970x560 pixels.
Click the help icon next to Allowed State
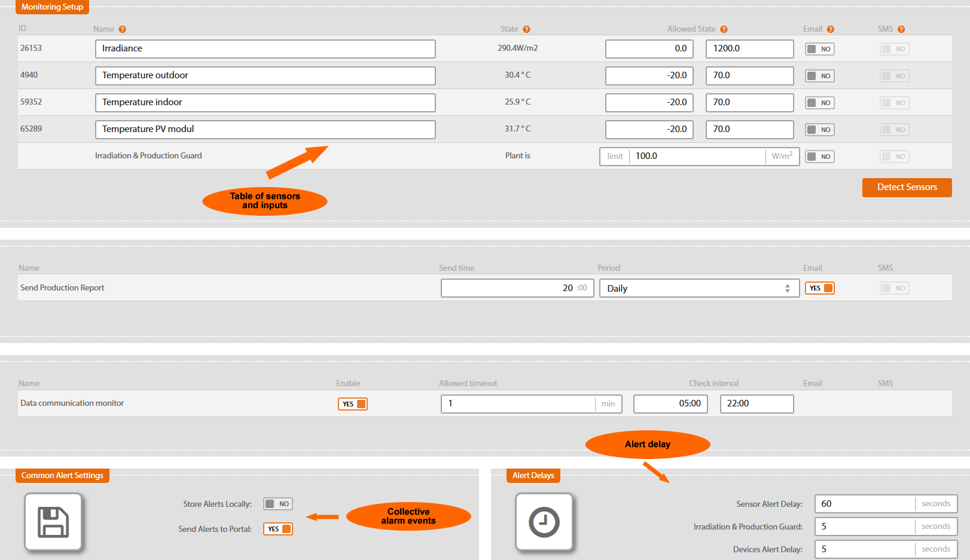point(724,29)
